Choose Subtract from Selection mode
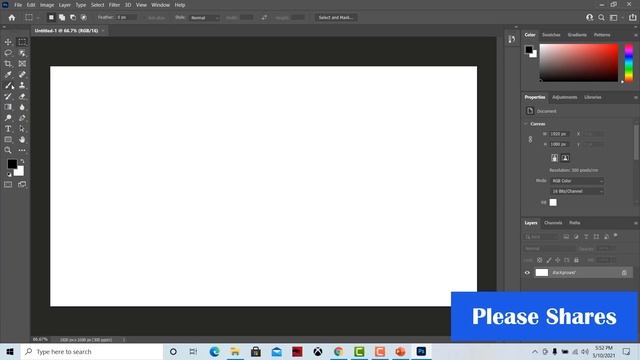This screenshot has width=640, height=360. click(x=73, y=18)
